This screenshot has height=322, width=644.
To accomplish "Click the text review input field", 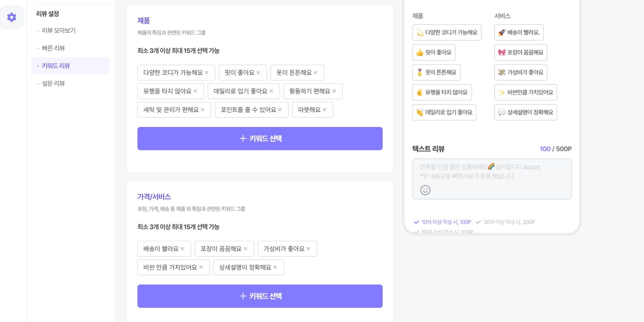I will (491, 176).
